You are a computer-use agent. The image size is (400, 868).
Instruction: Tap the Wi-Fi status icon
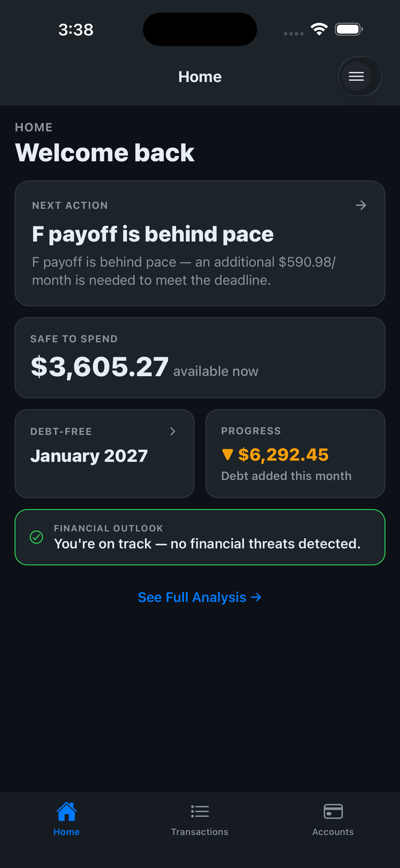(319, 29)
